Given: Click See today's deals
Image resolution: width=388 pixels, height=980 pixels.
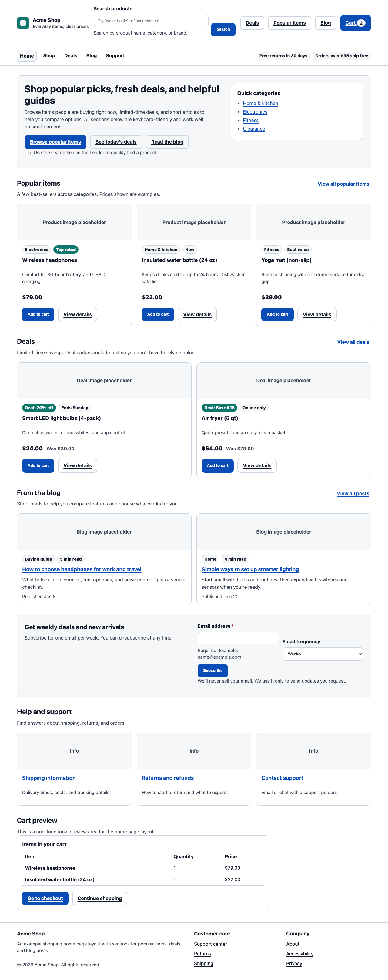Looking at the screenshot, I should pyautogui.click(x=116, y=141).
